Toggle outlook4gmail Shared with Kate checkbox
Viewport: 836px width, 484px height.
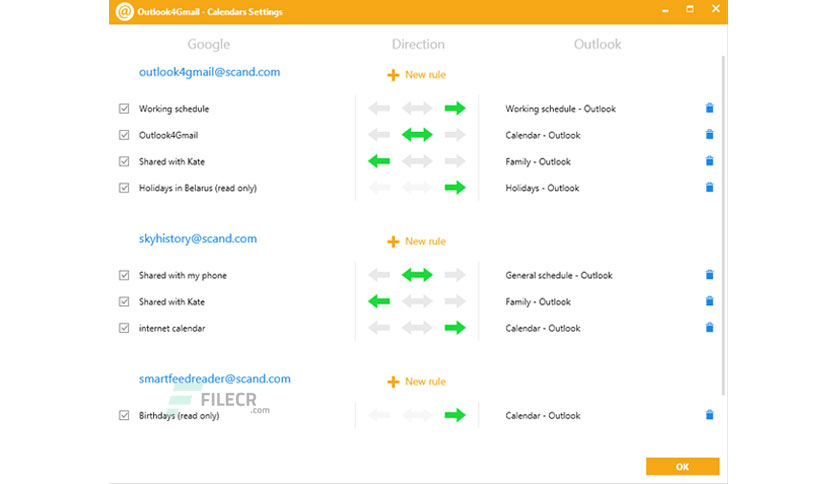[x=124, y=161]
